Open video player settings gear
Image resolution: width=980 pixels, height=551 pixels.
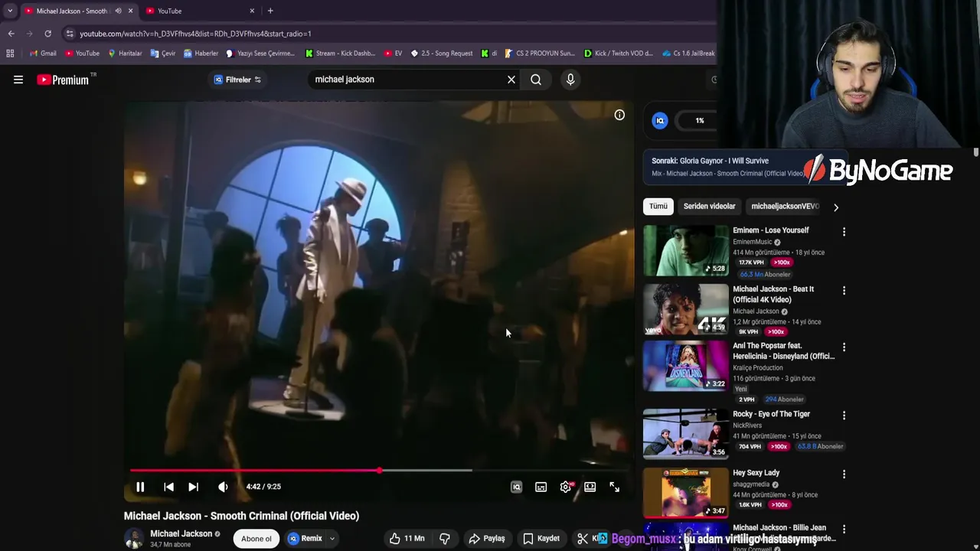[565, 487]
